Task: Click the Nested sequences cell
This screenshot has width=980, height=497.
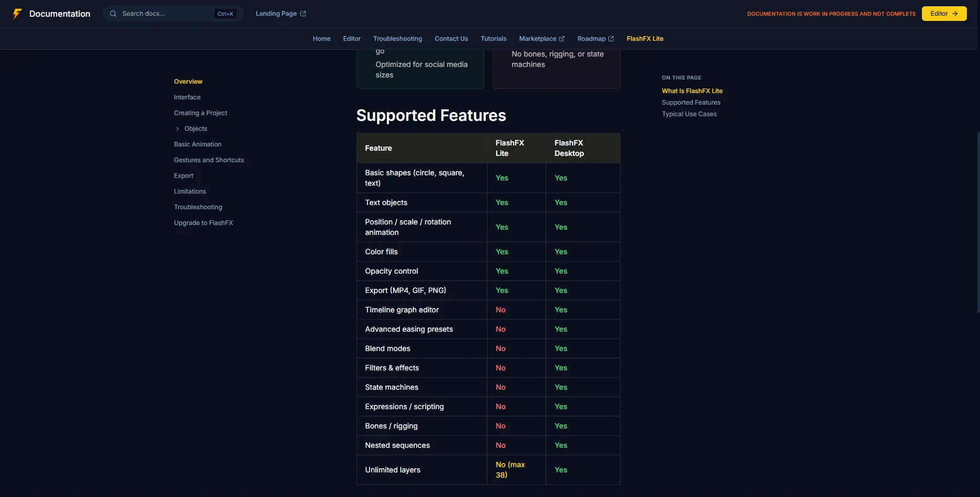Action: tap(422, 445)
